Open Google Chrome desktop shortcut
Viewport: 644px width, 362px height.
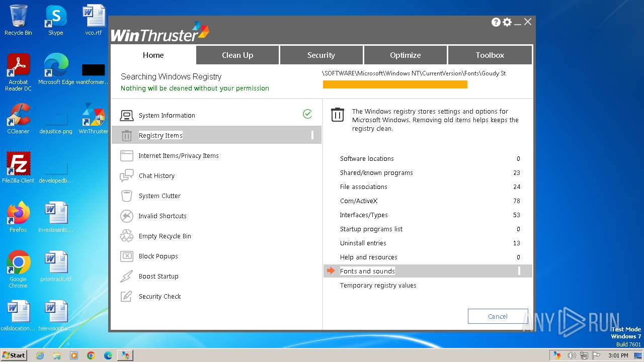point(18,269)
